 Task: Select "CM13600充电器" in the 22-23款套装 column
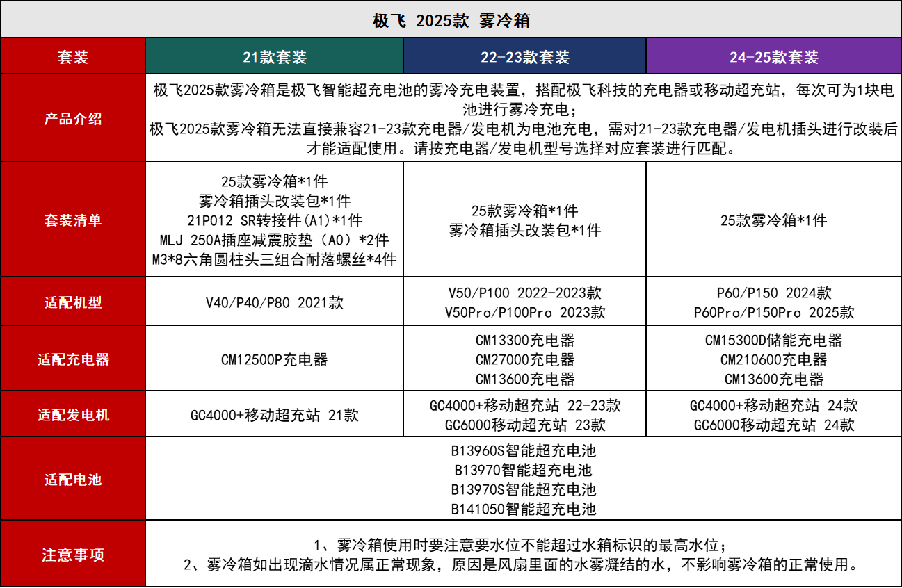pyautogui.click(x=525, y=379)
